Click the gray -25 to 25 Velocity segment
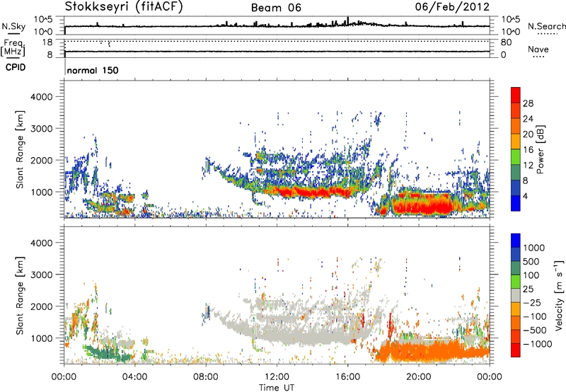566x392 pixels. (x=516, y=295)
